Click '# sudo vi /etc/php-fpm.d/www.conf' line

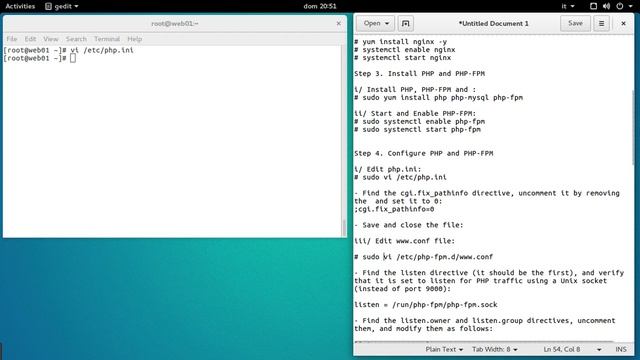pos(424,257)
